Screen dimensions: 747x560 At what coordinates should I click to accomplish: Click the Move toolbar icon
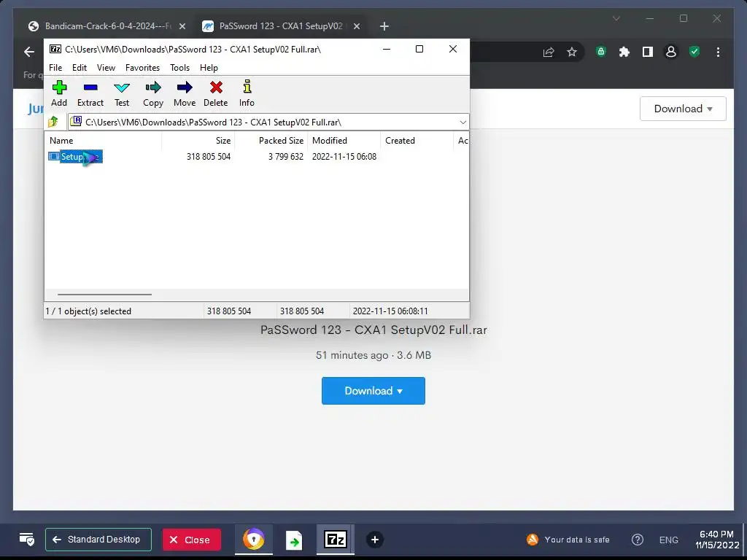[185, 94]
